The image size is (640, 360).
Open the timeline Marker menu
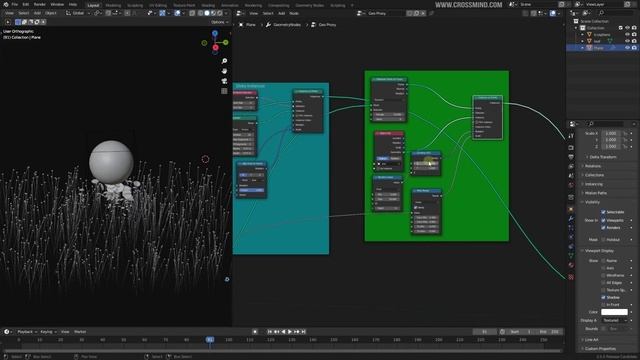(80, 332)
